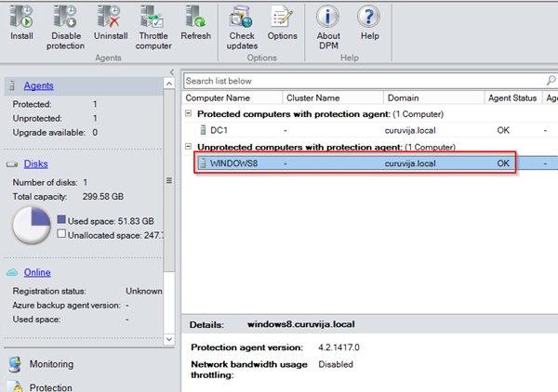Open Throttle computer settings
The image size is (558, 392).
[153, 28]
